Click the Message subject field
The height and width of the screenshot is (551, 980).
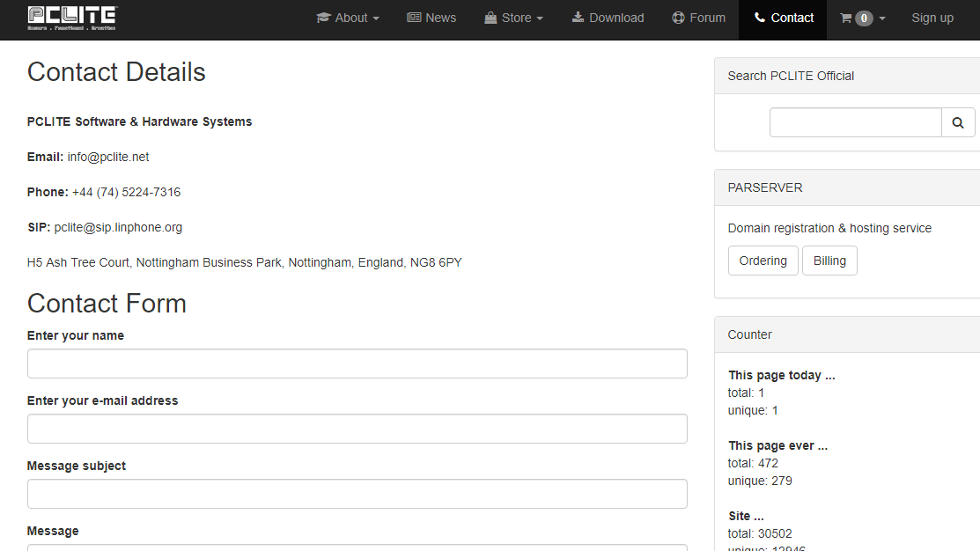coord(357,494)
